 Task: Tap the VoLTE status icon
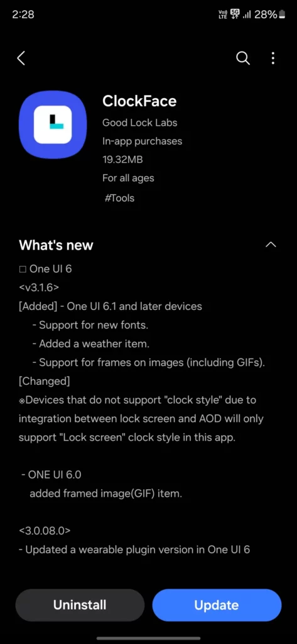click(223, 15)
